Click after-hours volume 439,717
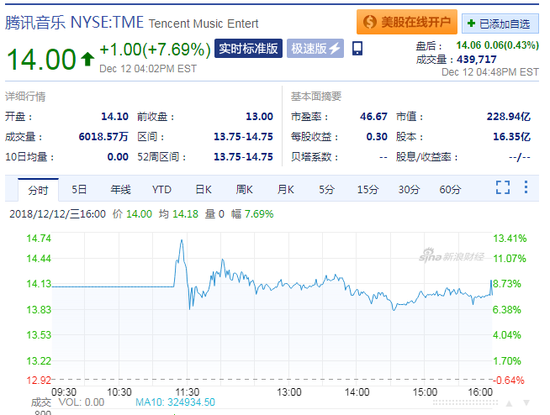 (x=476, y=59)
